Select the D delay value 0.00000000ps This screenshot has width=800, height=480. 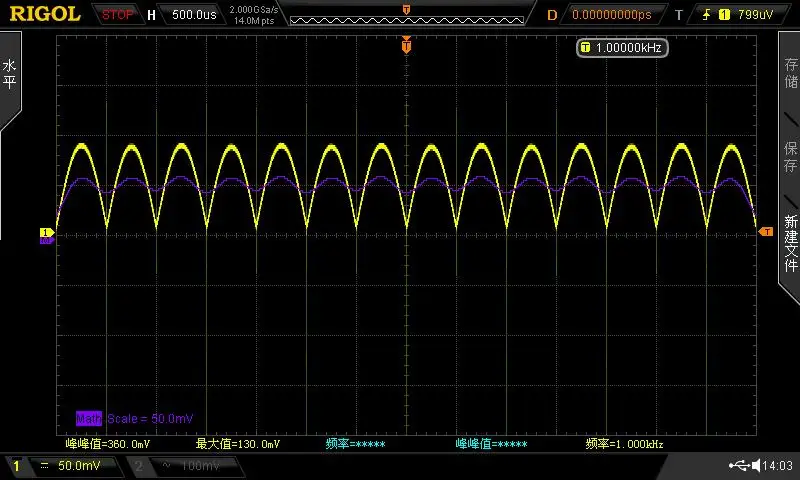[612, 15]
